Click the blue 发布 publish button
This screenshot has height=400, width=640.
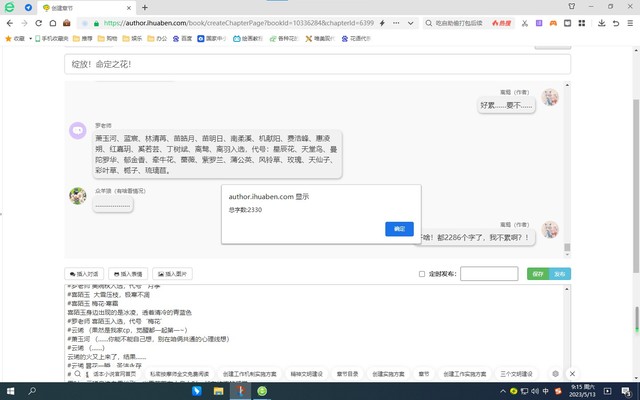[559, 273]
